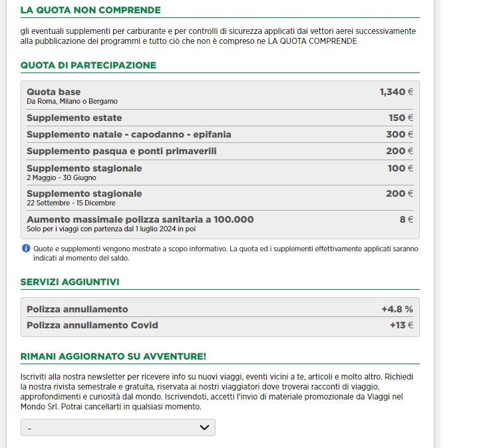Click the 'gli eventuali supplementi per carburante' paragraph

pos(218,36)
